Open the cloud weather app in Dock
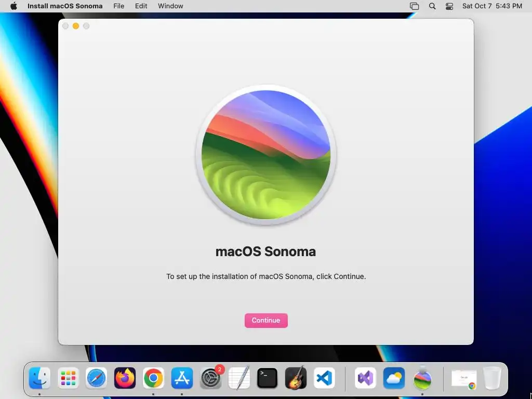This screenshot has width=532, height=399. click(394, 378)
